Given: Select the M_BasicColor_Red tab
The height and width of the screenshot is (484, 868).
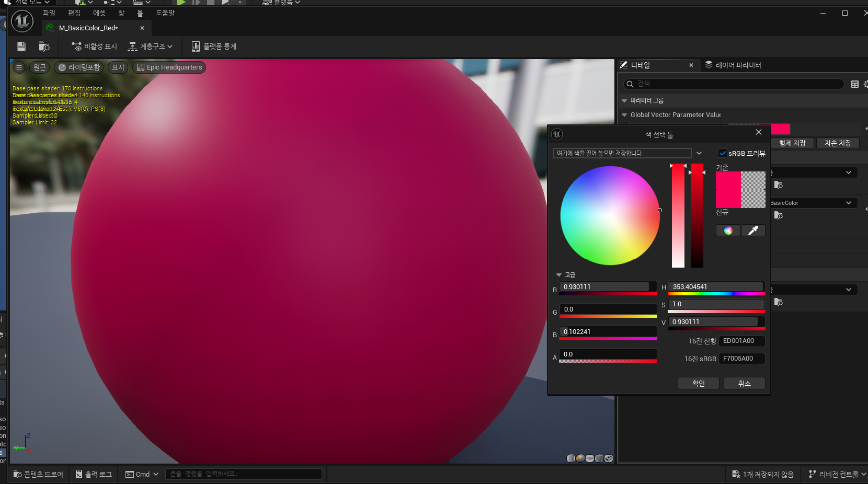Looking at the screenshot, I should pos(89,28).
